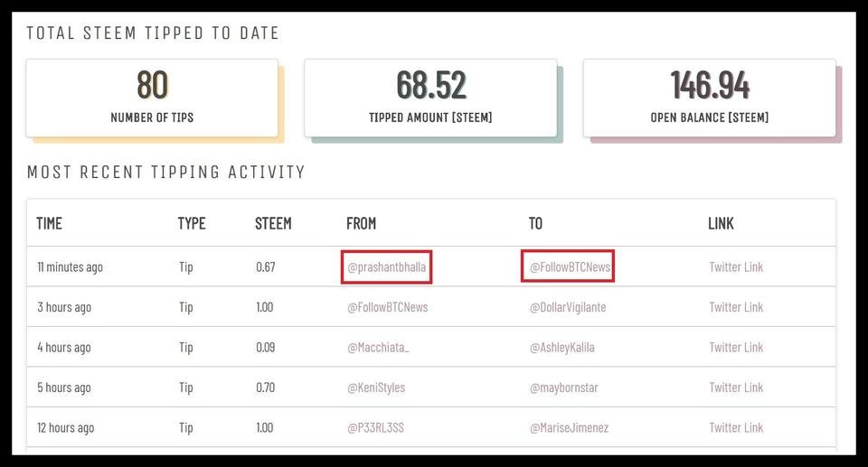The height and width of the screenshot is (467, 868).
Task: Open Twitter Link for 5 hours ago tip
Action: click(x=736, y=388)
